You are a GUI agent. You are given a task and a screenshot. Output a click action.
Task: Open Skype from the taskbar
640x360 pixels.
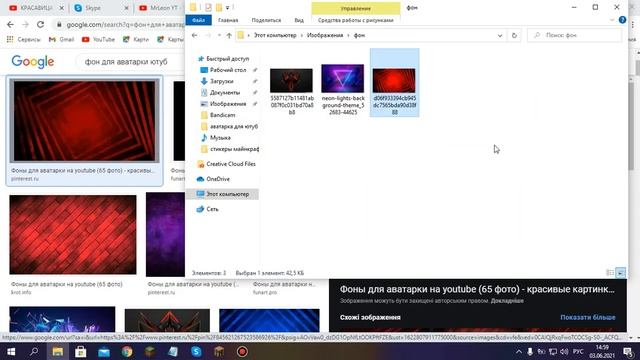196,351
